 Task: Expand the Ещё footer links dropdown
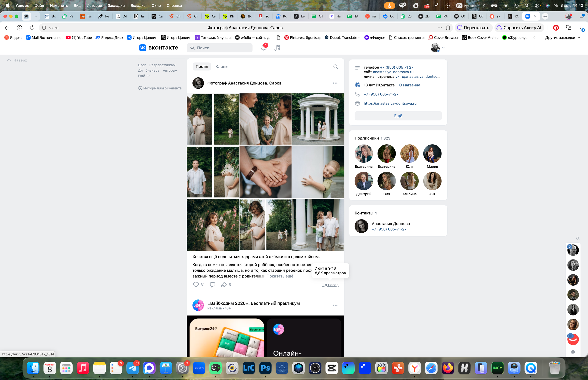[144, 76]
